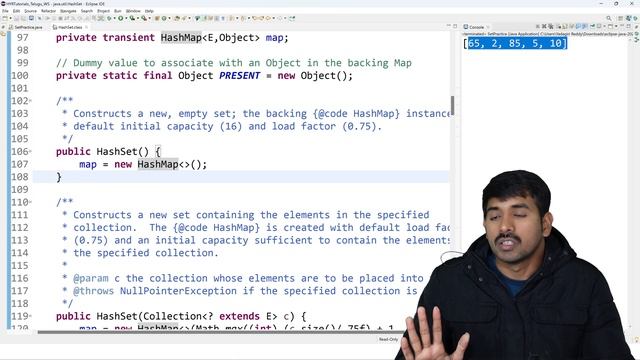Open the Project menu

pos(103,11)
